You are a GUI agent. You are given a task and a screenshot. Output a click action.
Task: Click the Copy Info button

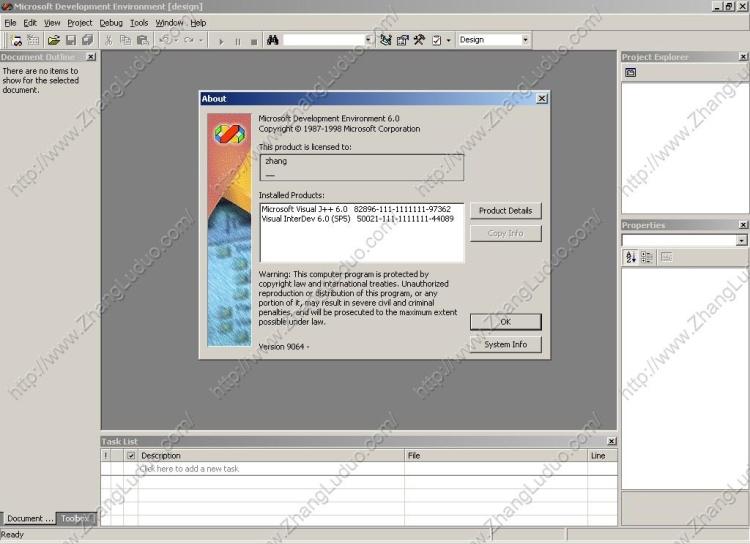[x=506, y=233]
